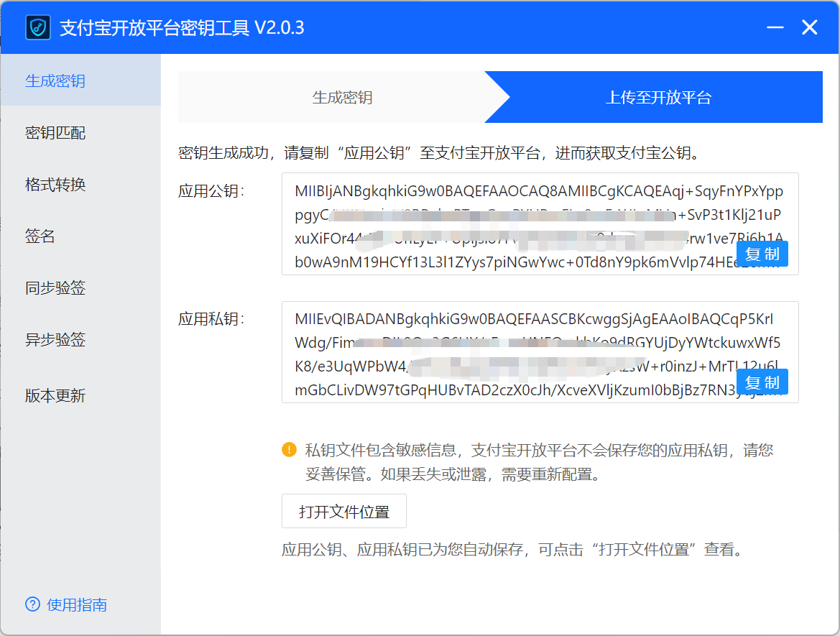Copy the 应用私钥 with its 复制 button
This screenshot has width=840, height=636.
tap(762, 382)
